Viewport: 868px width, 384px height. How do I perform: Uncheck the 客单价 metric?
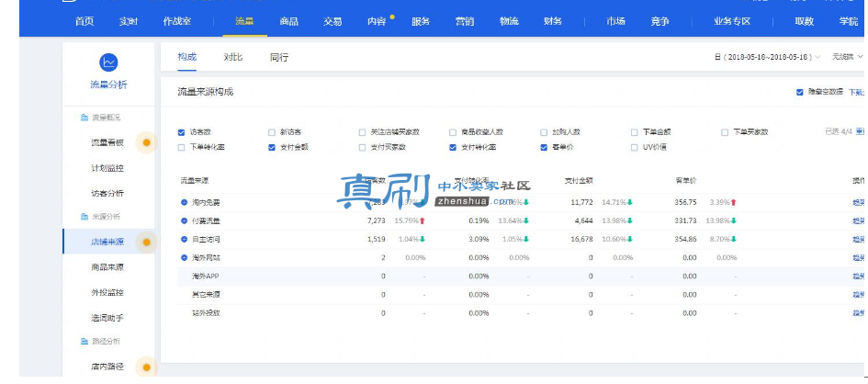point(544,147)
